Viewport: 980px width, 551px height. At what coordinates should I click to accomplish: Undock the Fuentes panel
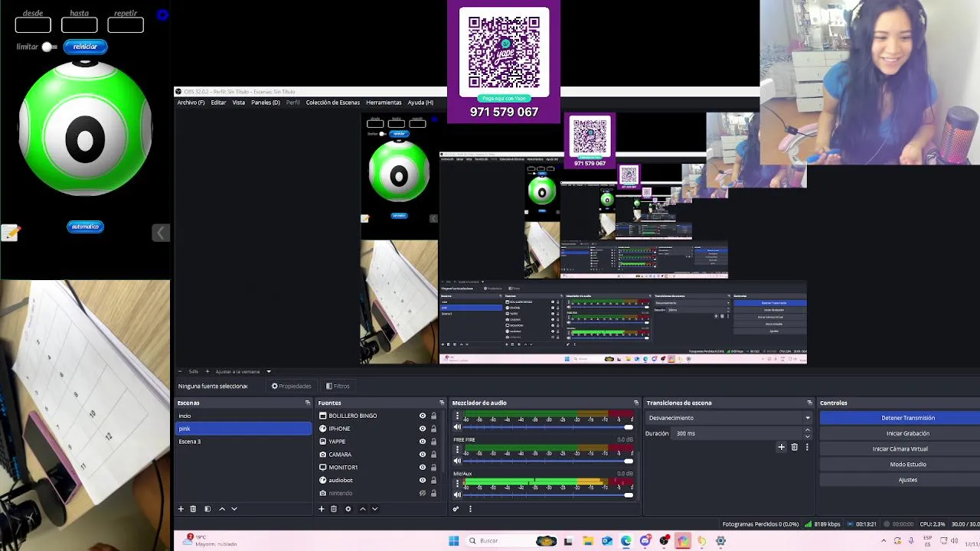[x=442, y=403]
